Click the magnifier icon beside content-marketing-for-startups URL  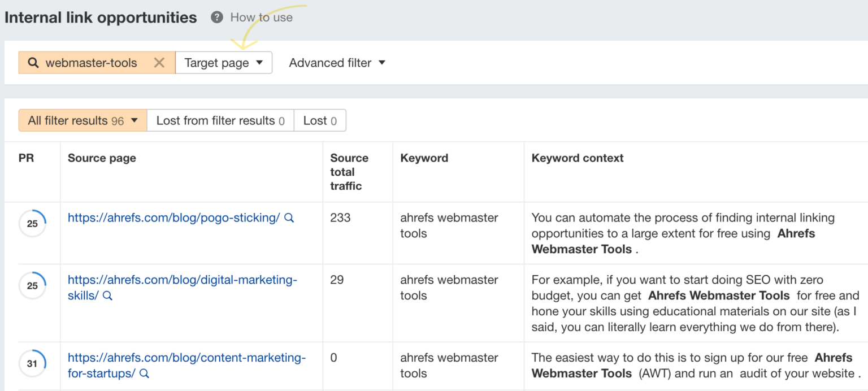click(143, 373)
